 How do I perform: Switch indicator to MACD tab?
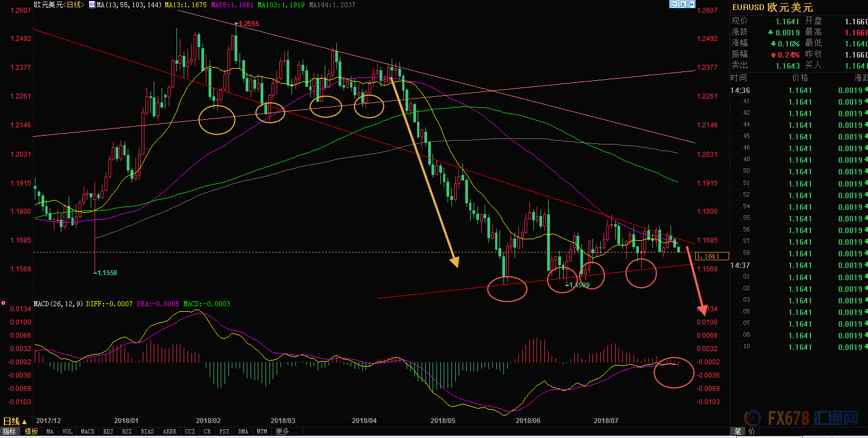coord(88,431)
